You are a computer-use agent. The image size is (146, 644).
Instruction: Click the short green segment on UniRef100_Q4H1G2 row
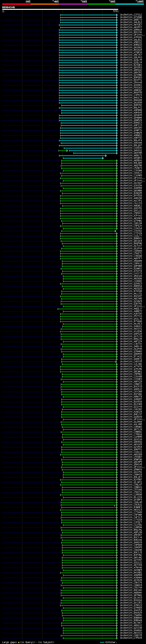click(x=63, y=151)
